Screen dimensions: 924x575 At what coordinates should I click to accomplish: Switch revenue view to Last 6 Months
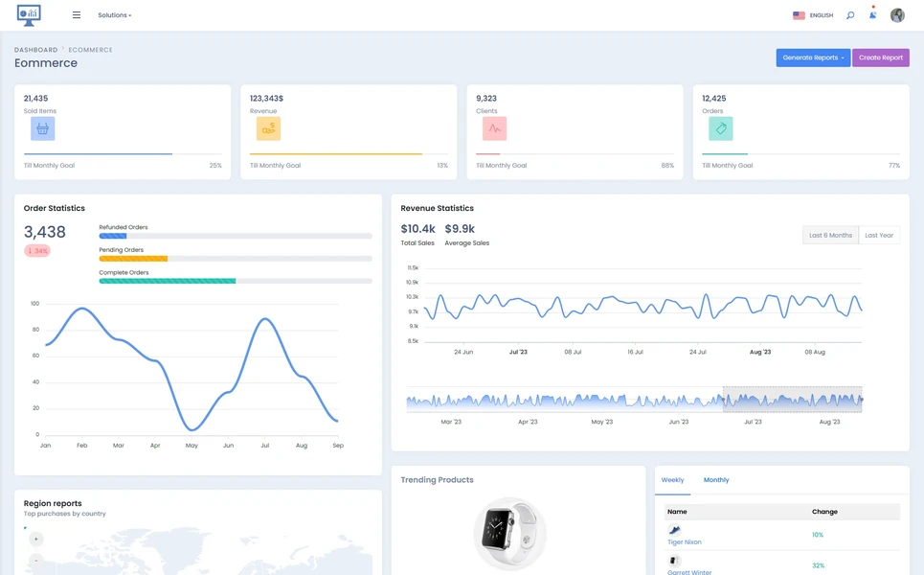[x=829, y=234]
